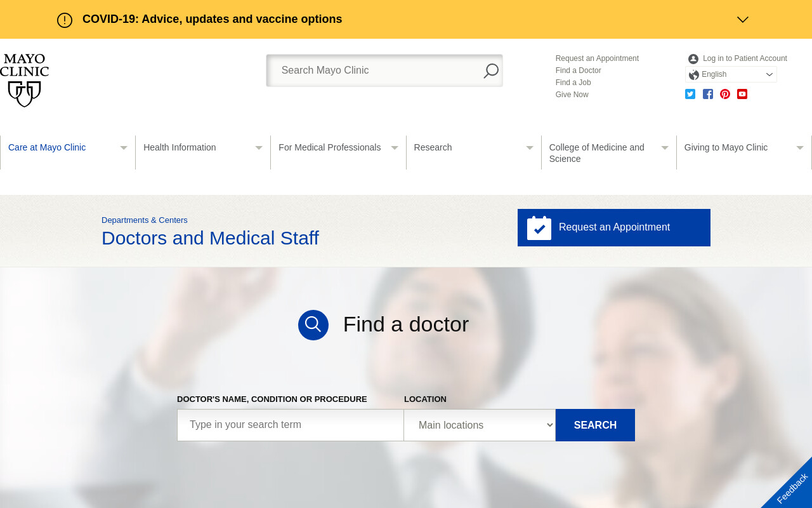
Task: Open the Twitter social icon
Action: 690,94
